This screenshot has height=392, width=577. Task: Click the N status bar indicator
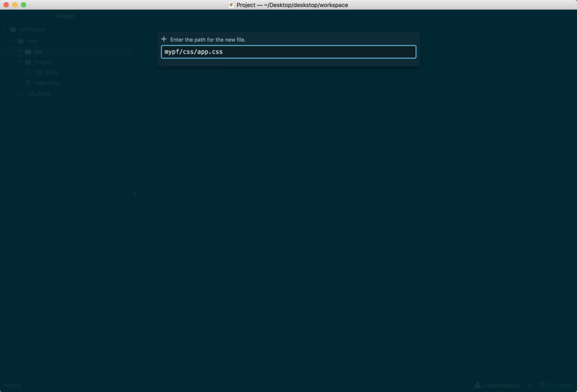pyautogui.click(x=529, y=385)
